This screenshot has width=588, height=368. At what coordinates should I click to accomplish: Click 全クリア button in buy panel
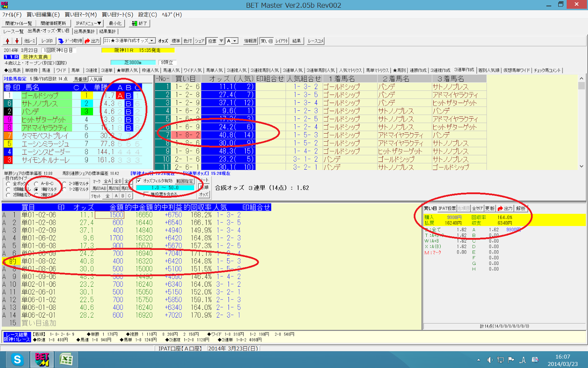click(x=477, y=208)
